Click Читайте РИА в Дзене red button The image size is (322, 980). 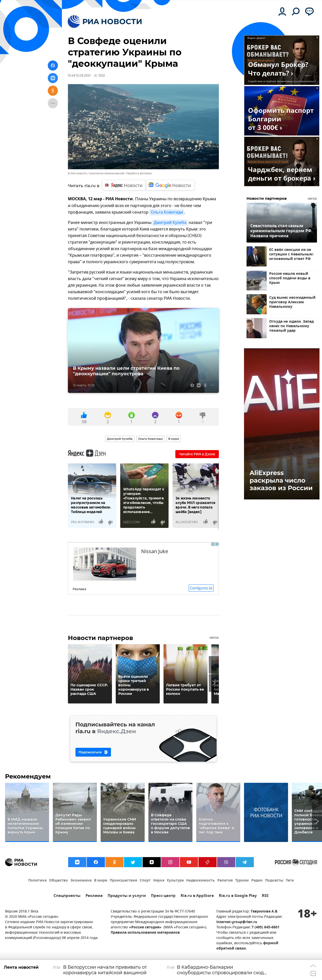[197, 454]
